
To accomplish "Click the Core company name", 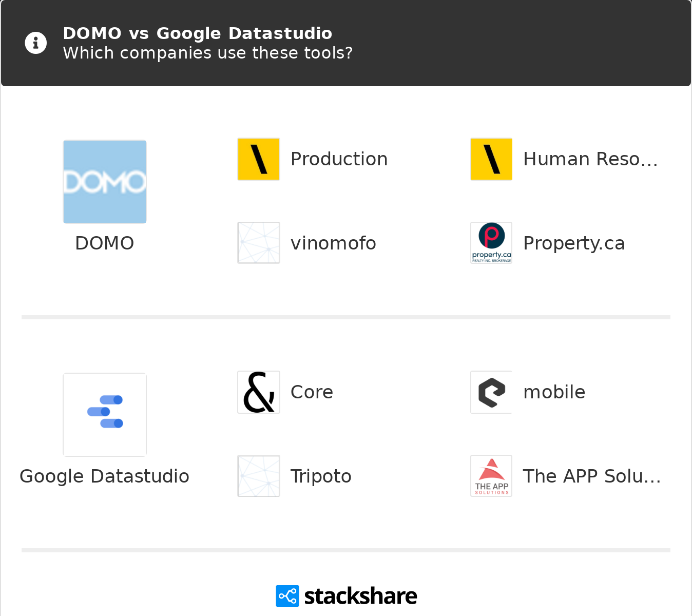I will point(312,392).
